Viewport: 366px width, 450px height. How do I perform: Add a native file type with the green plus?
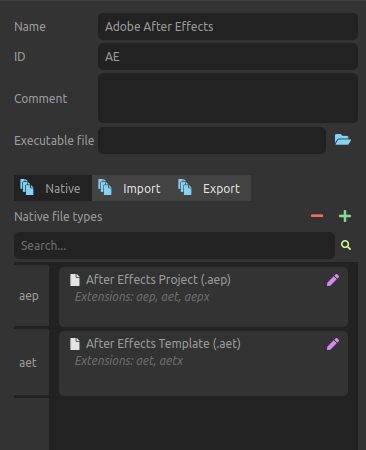coord(345,216)
